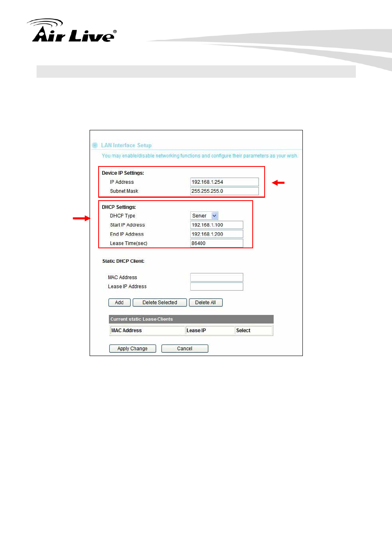Click the Add button

pyautogui.click(x=120, y=303)
